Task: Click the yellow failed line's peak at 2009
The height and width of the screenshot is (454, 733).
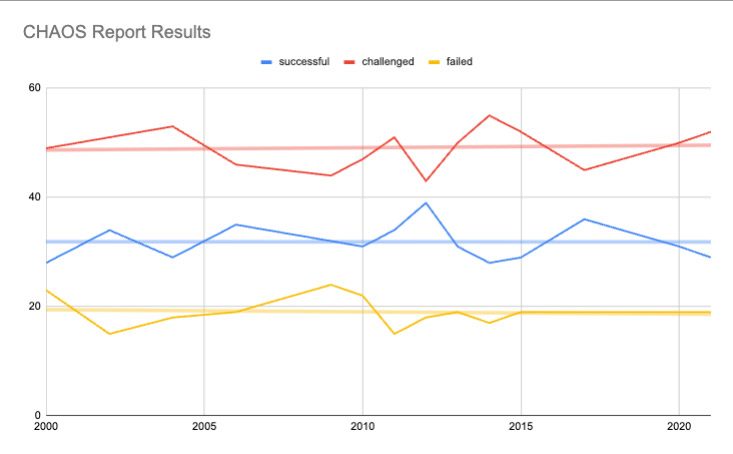Action: [x=331, y=284]
